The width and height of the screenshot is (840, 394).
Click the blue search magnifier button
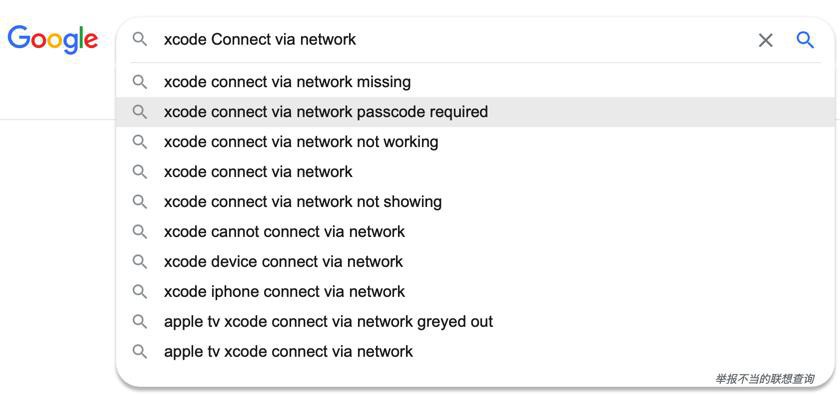[805, 40]
